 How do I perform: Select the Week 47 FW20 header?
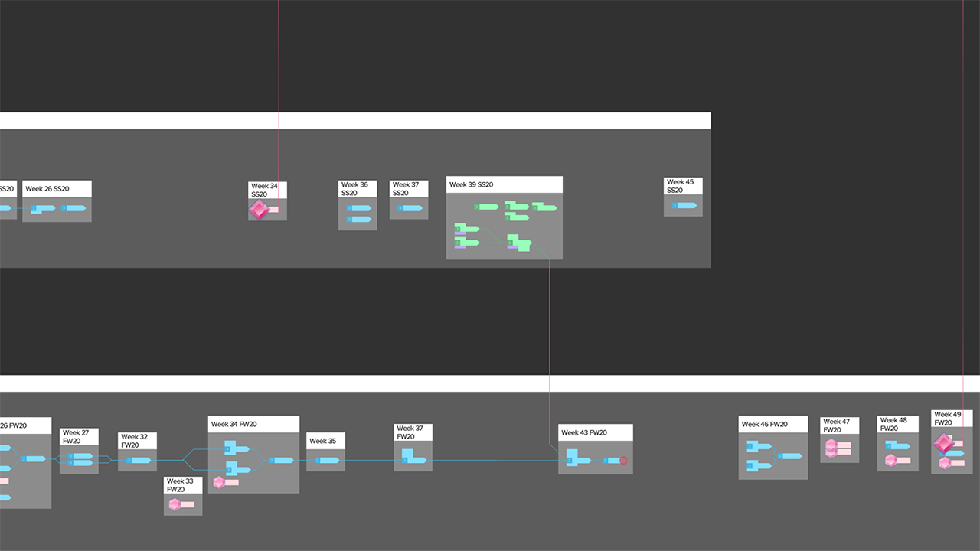coord(840,425)
